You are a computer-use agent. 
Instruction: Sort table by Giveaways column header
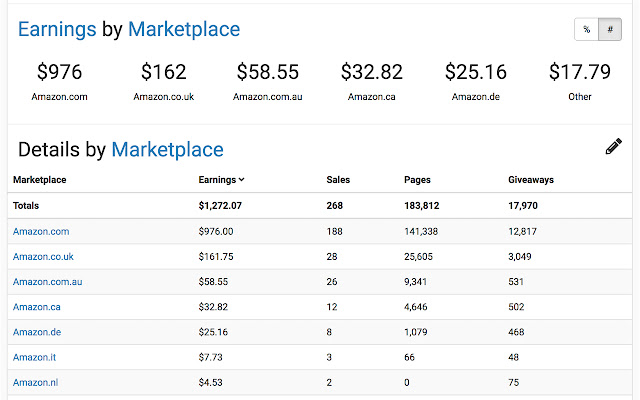tap(530, 180)
